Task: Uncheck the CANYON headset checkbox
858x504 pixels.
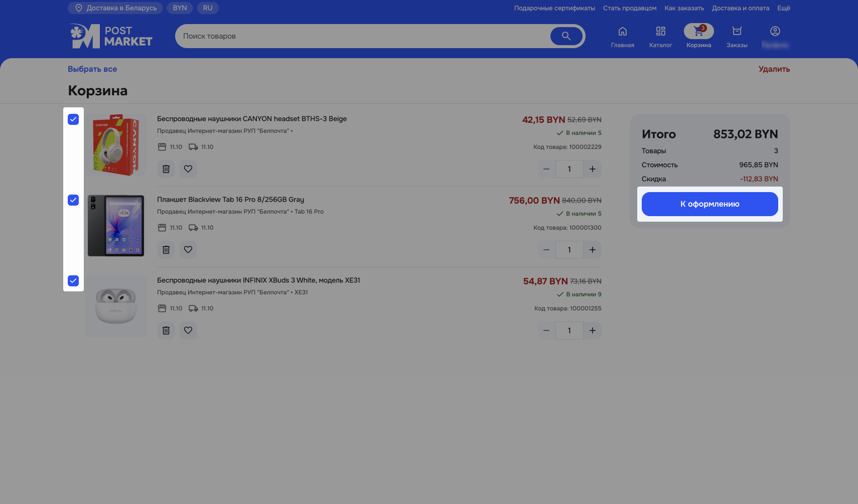Action: [73, 119]
